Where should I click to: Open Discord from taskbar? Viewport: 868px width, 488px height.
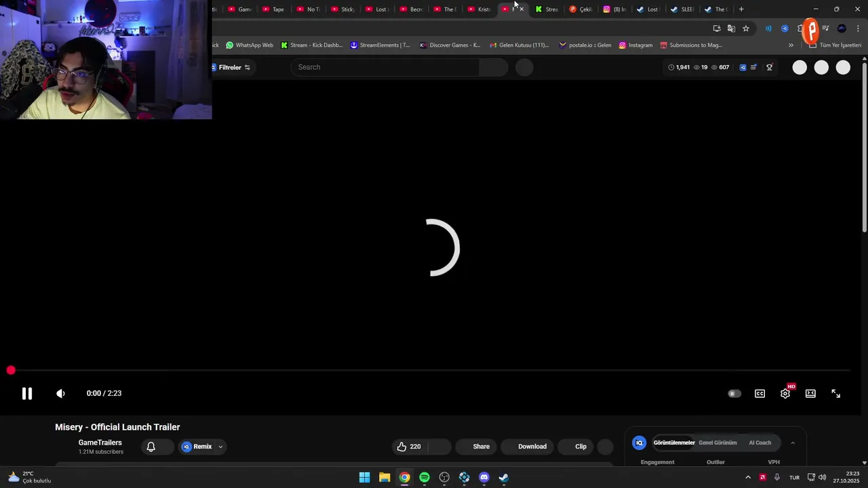tap(484, 477)
